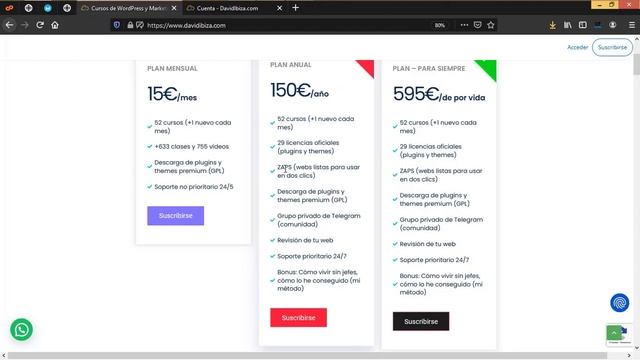This screenshot has height=360, width=640.
Task: Click 'Grupo privado de Telegram' in Para Siempre plan
Action: (x=441, y=224)
